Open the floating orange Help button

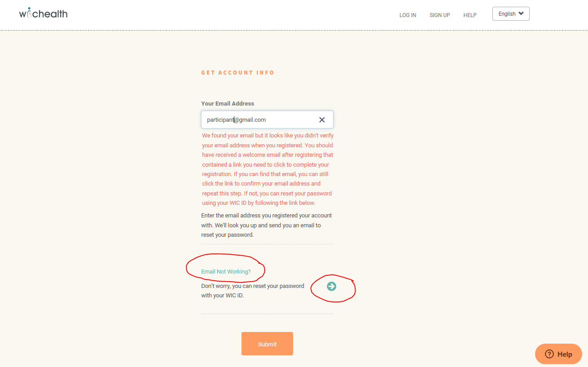[x=558, y=354]
